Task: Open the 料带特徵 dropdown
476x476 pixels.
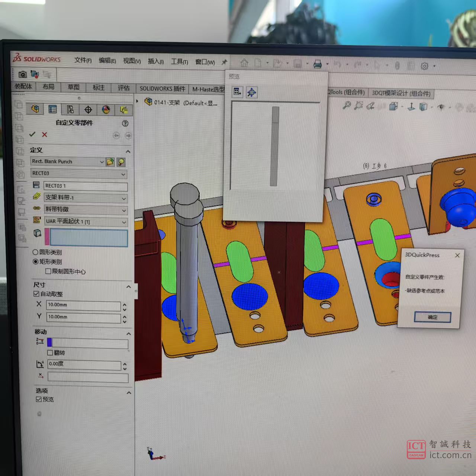Action: [x=124, y=210]
